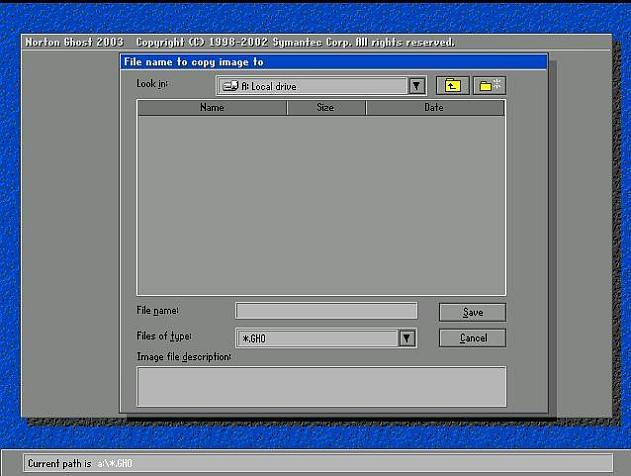Click the Files of type label
631x476 pixels.
[164, 336]
